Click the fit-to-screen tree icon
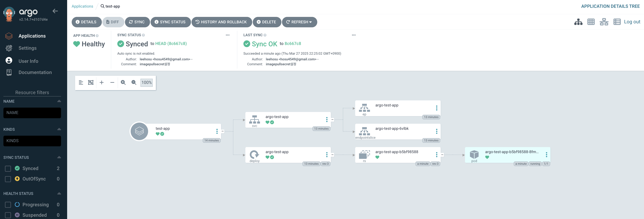Viewport: 644px width, 219px height. click(91, 82)
